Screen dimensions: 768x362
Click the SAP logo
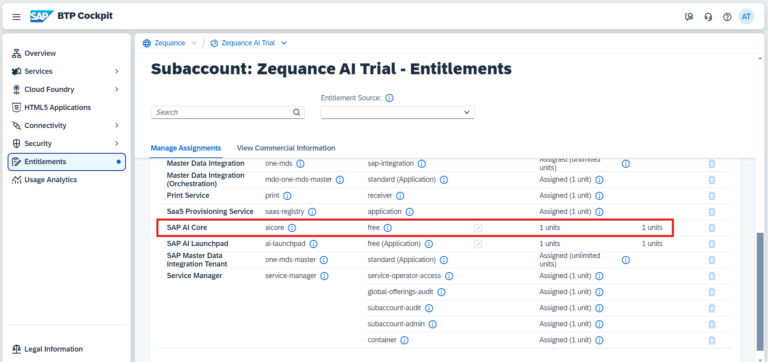pos(42,16)
